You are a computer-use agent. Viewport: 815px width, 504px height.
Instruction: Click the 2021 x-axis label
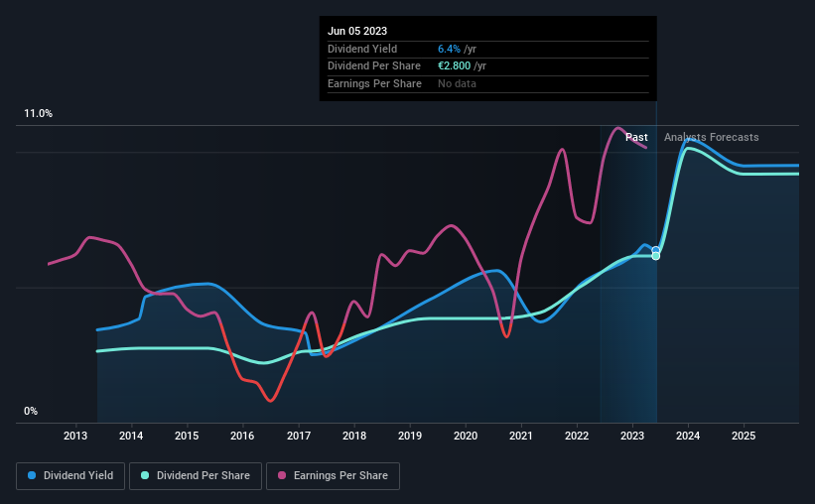click(521, 436)
